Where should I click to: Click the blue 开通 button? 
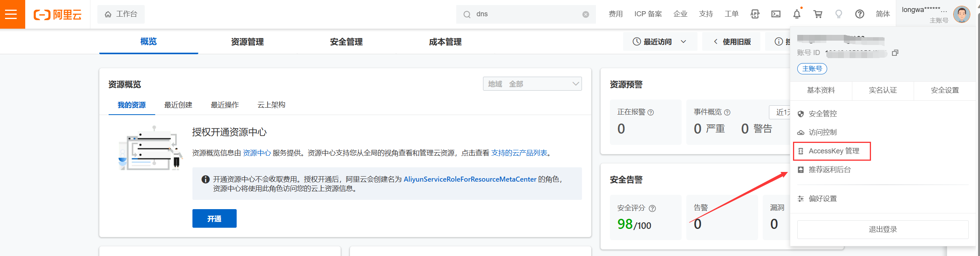[215, 218]
